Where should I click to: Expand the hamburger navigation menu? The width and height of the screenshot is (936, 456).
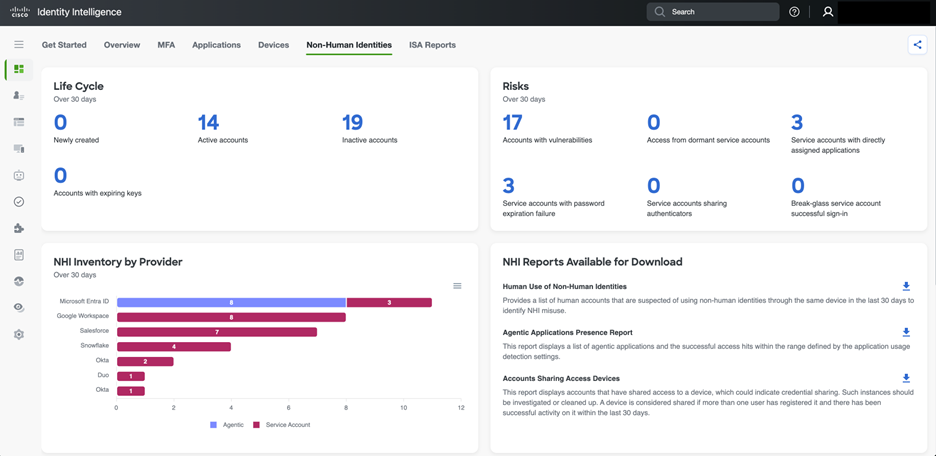pyautogui.click(x=18, y=45)
